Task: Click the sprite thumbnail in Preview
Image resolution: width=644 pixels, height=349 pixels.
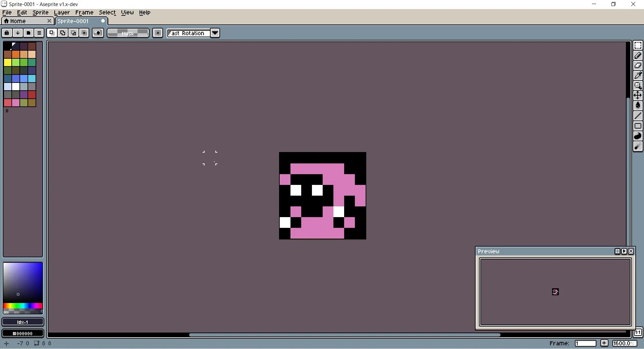Action: (x=555, y=292)
